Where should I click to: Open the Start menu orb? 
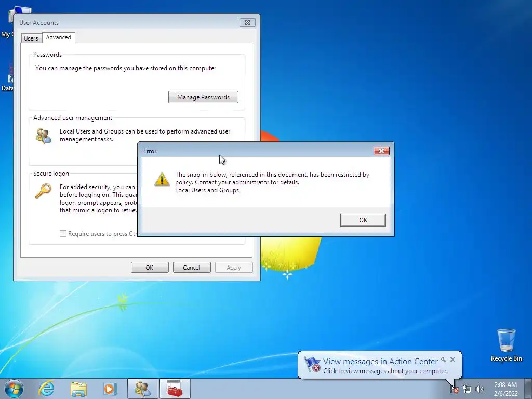(14, 389)
